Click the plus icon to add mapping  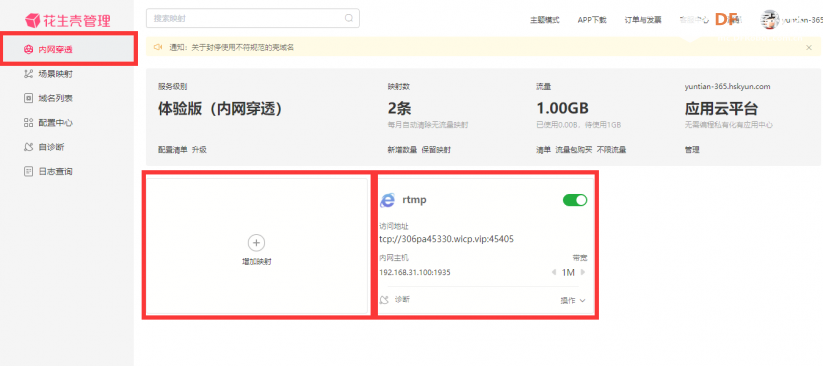[256, 243]
